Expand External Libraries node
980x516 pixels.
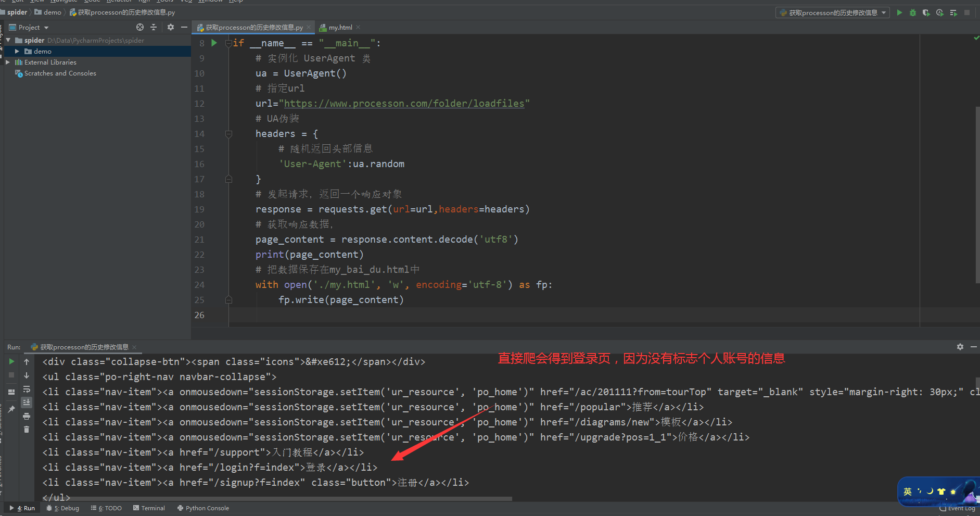click(x=8, y=62)
